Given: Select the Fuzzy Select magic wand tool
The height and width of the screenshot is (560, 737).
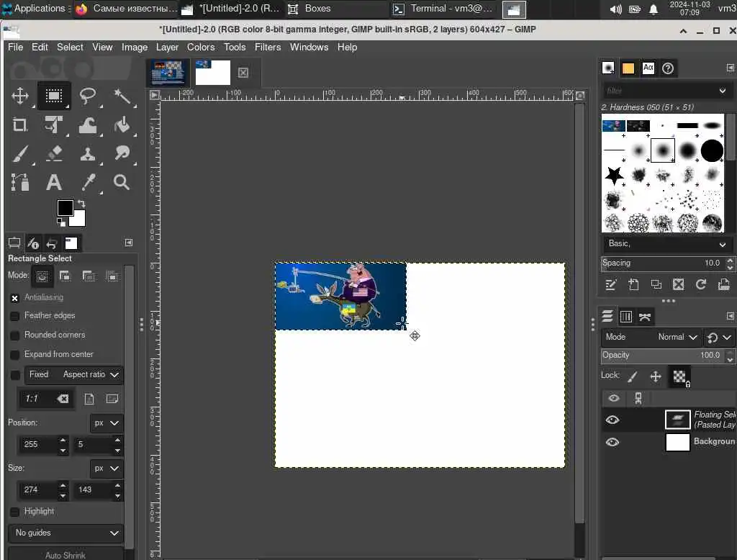Looking at the screenshot, I should point(122,96).
